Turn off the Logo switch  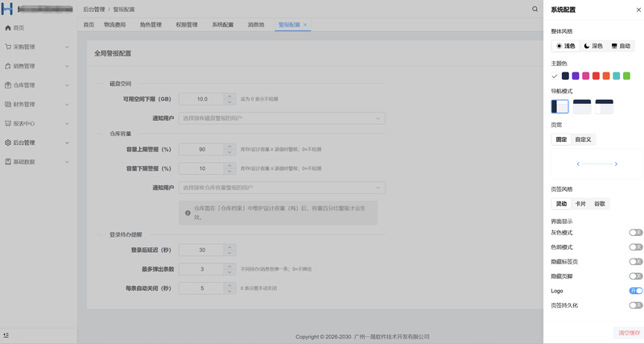click(636, 291)
